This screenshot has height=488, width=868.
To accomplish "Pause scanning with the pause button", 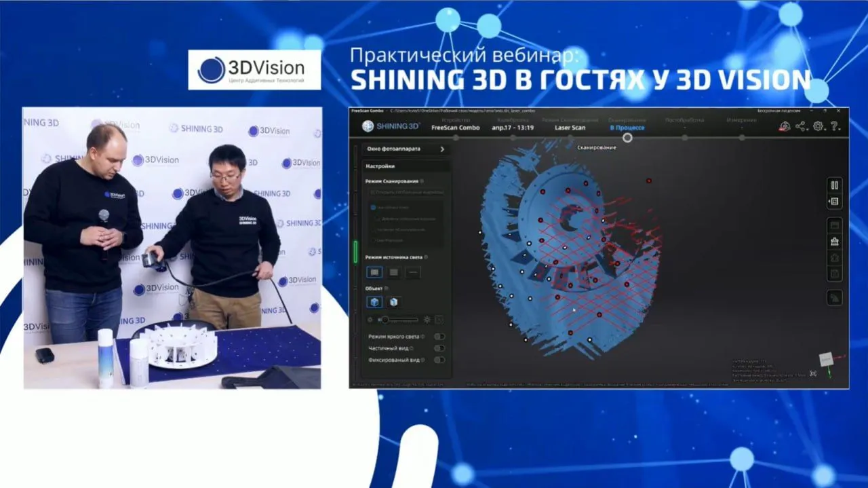I will click(x=834, y=185).
